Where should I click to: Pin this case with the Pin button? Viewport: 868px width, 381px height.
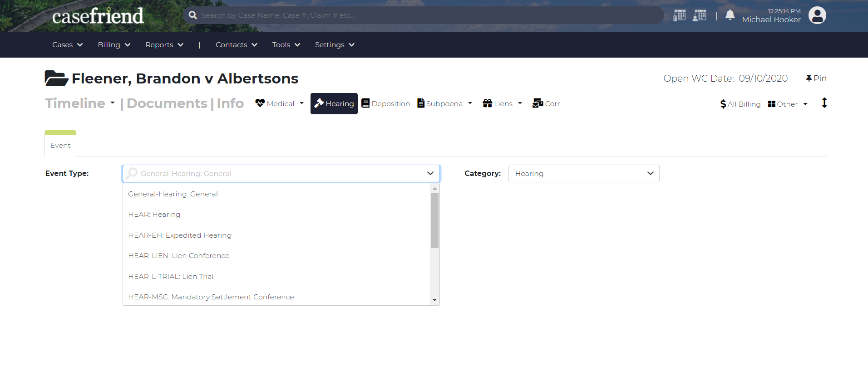coord(816,78)
